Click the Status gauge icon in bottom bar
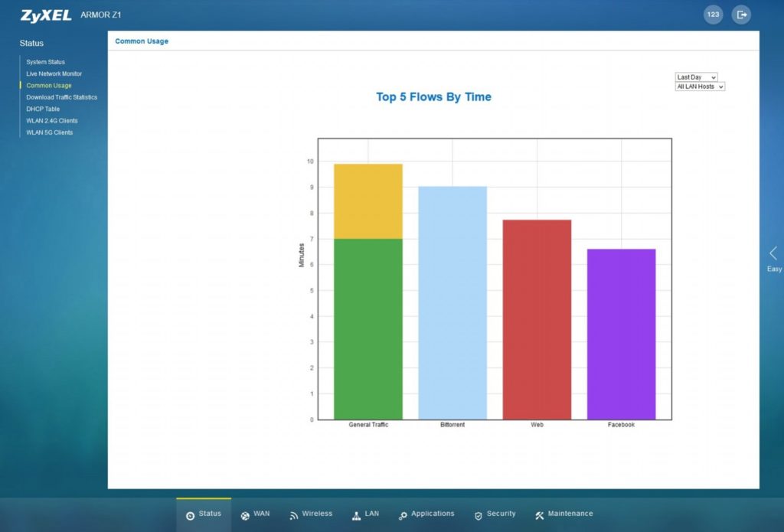784x532 pixels. click(190, 515)
